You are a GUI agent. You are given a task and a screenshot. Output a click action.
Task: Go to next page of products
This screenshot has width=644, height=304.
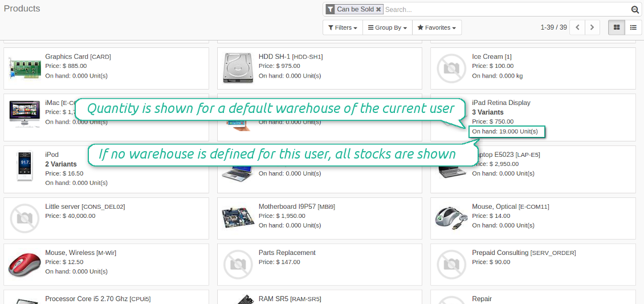592,27
